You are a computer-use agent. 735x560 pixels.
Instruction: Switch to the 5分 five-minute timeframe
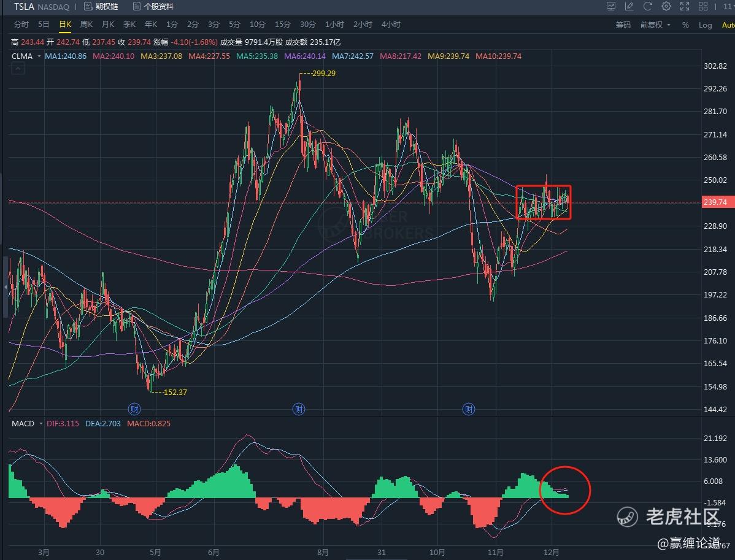pyautogui.click(x=234, y=25)
